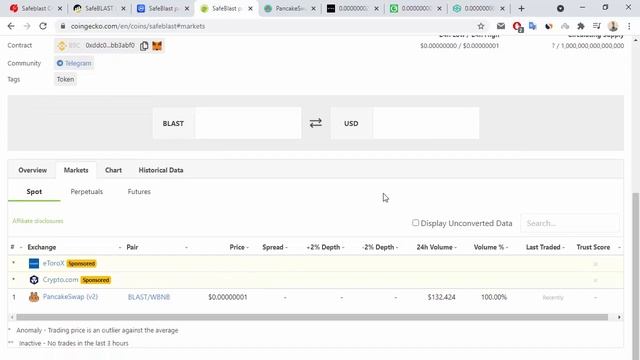Sort the table by Trust Score

coord(593,247)
